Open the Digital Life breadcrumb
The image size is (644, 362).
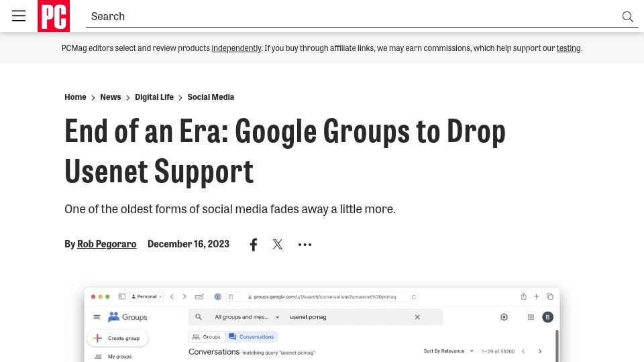click(x=154, y=97)
